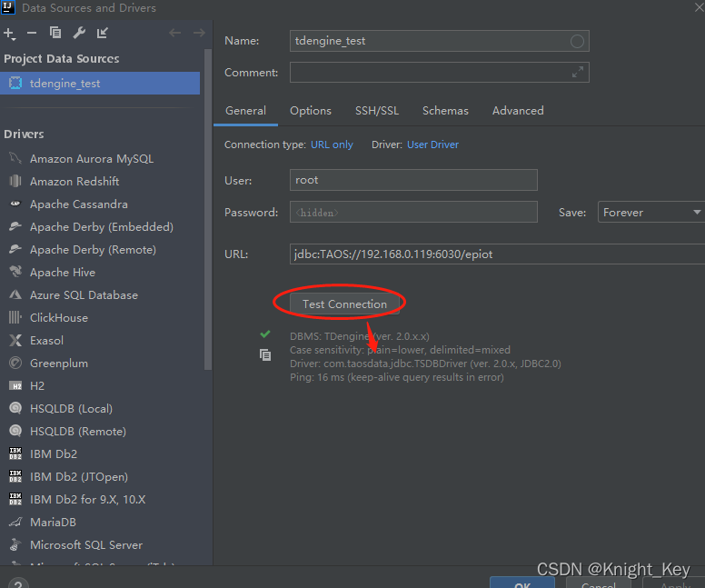This screenshot has height=588, width=705.
Task: Go back with left arrow
Action: click(x=175, y=33)
